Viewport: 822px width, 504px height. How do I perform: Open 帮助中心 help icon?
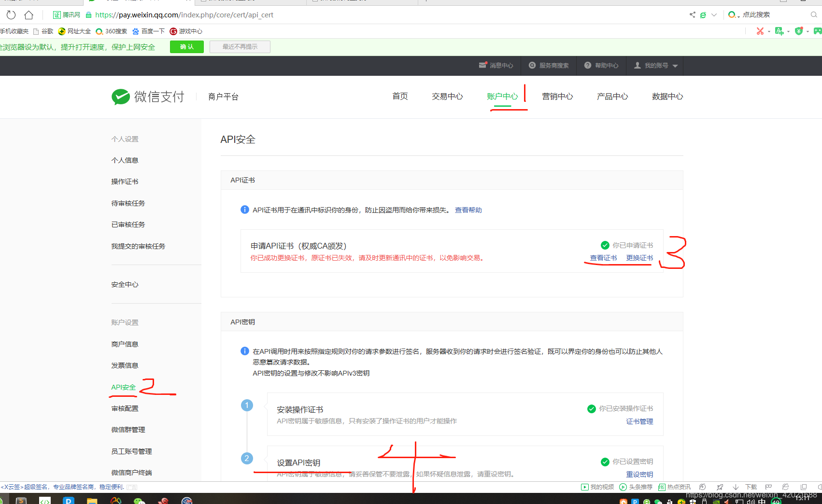[x=587, y=65]
